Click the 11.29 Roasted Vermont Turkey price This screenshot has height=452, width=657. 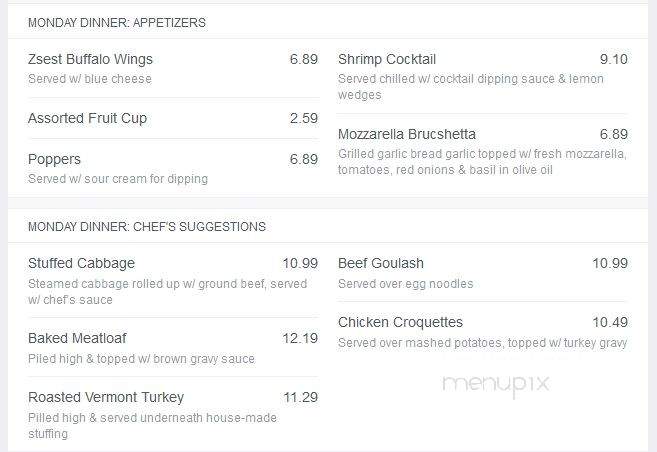pos(300,397)
